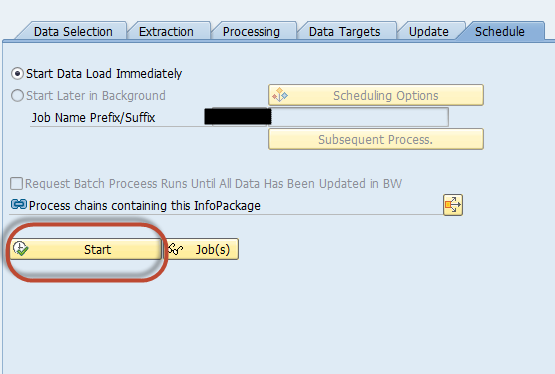555x374 pixels.
Task: Go to the Processing tab
Action: click(251, 31)
